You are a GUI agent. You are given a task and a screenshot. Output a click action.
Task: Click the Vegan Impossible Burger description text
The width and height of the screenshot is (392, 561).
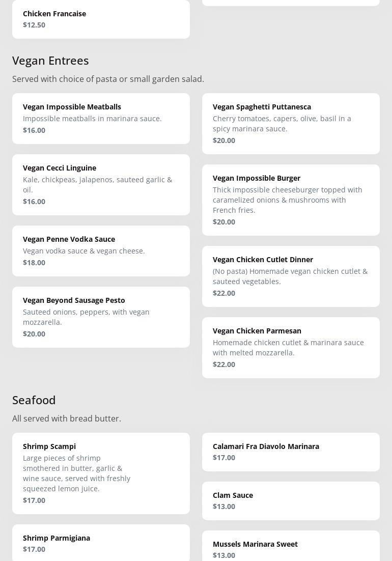click(x=288, y=200)
